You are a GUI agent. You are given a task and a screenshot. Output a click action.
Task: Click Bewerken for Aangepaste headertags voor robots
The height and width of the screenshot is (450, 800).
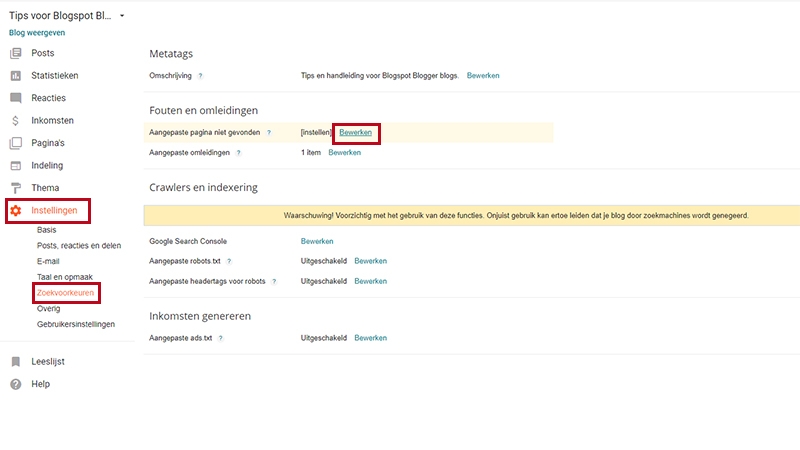click(370, 282)
